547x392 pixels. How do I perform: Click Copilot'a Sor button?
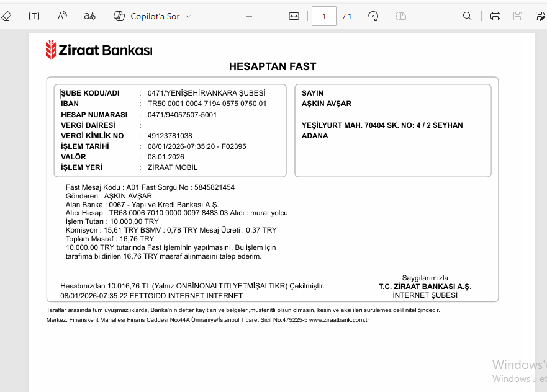(x=147, y=16)
